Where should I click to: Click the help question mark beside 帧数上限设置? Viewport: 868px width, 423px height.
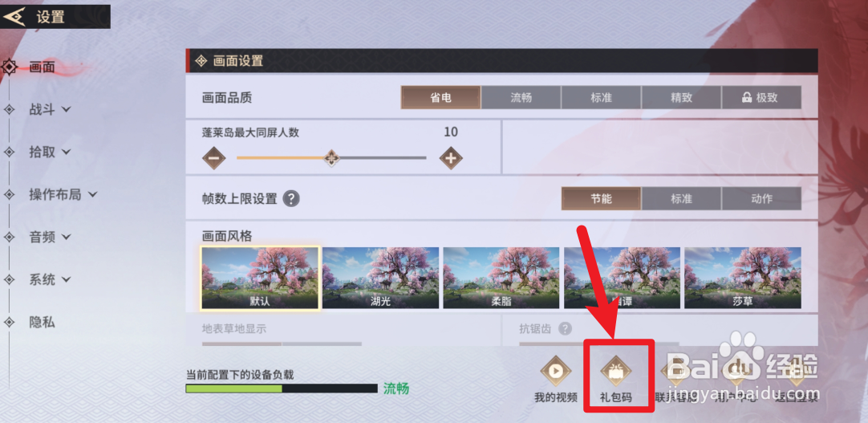coord(291,198)
